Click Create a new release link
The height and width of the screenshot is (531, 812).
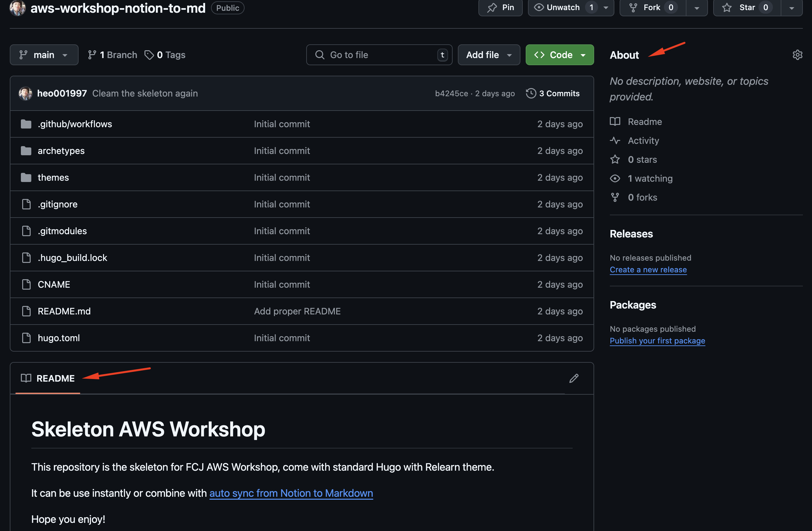648,270
